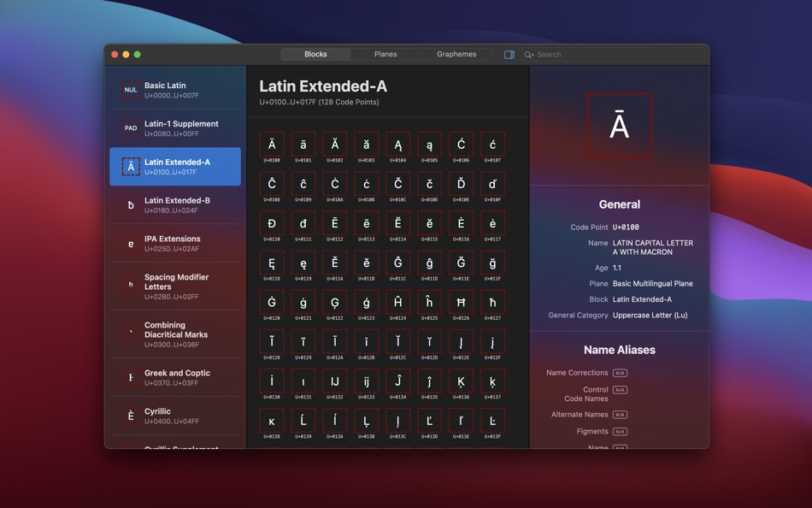Select glyph ą at U+0105

(429, 145)
